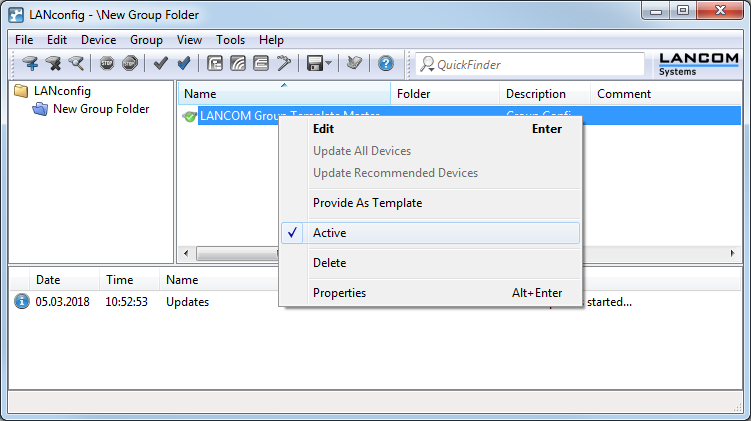Viewport: 751px width, 421px height.
Task: Click the hammer tool toolbar icon
Action: [284, 64]
